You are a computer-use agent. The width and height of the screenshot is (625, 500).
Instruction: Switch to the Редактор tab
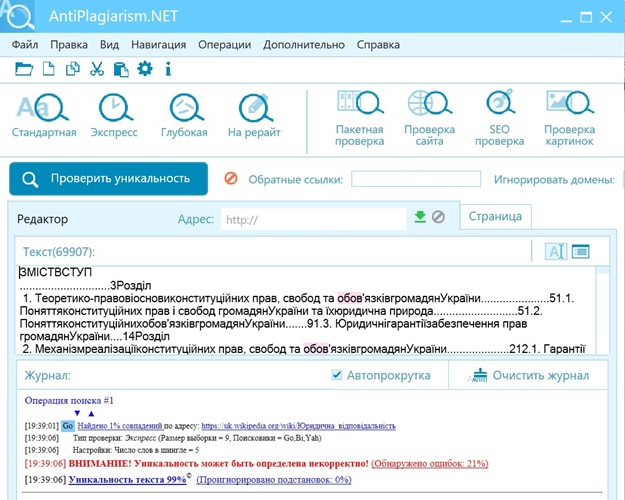tap(43, 219)
